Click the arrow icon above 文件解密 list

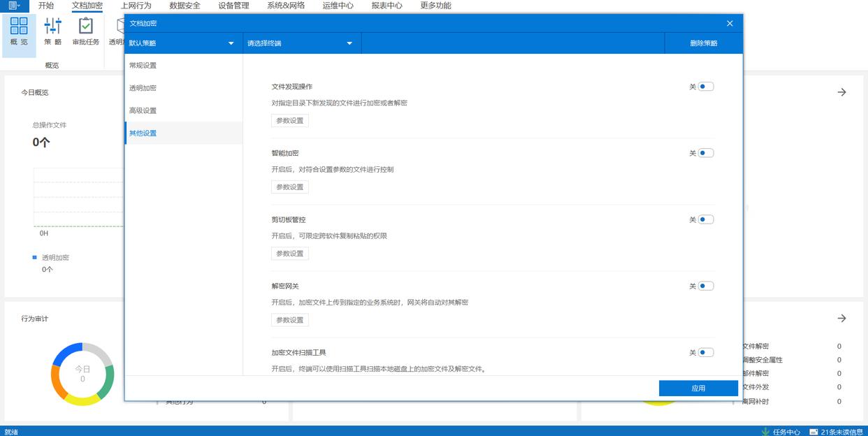(841, 319)
